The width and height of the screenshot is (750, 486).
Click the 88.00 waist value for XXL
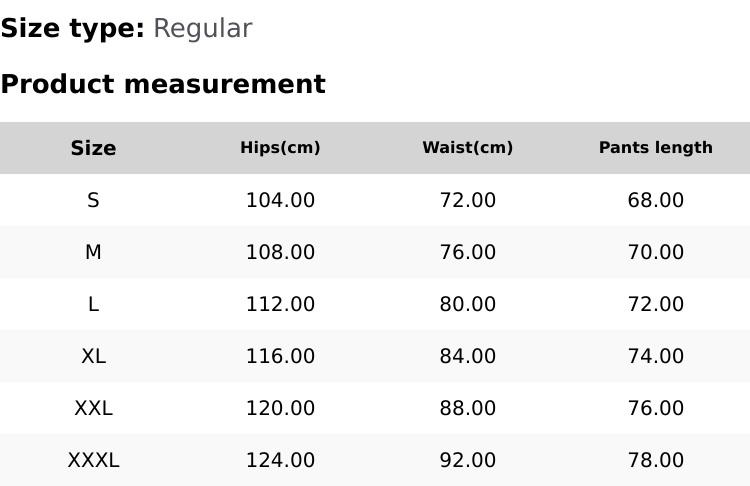[467, 408]
